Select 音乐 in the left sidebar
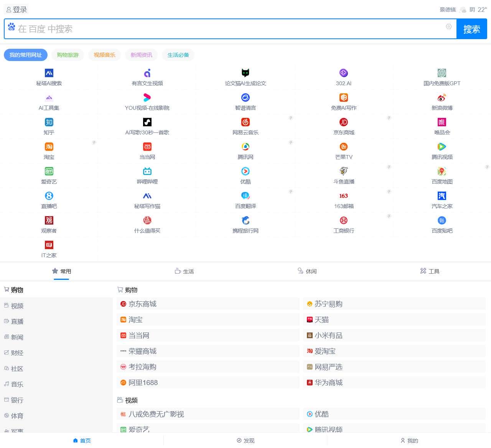 (x=56, y=385)
